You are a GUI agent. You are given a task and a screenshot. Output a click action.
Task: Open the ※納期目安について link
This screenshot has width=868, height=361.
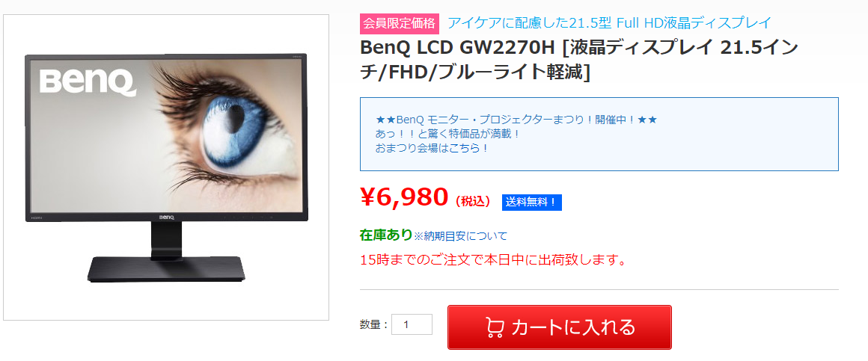[461, 236]
